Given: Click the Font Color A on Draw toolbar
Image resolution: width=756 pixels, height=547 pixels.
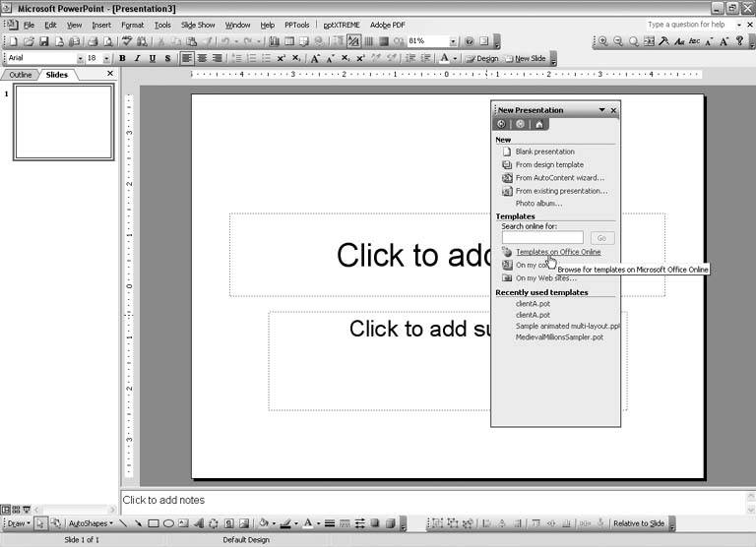Looking at the screenshot, I should (x=307, y=523).
